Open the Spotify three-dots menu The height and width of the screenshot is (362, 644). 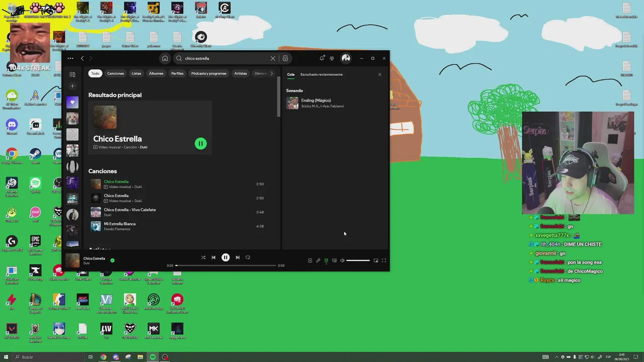click(70, 58)
